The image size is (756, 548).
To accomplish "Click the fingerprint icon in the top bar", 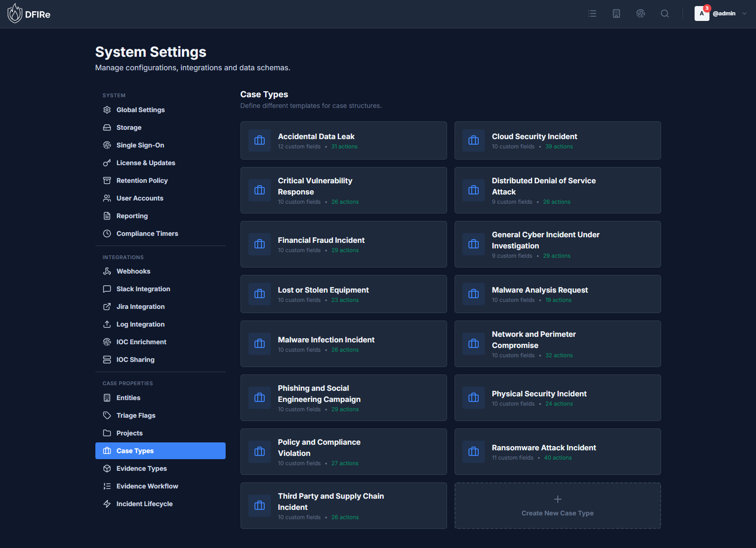I will (641, 13).
